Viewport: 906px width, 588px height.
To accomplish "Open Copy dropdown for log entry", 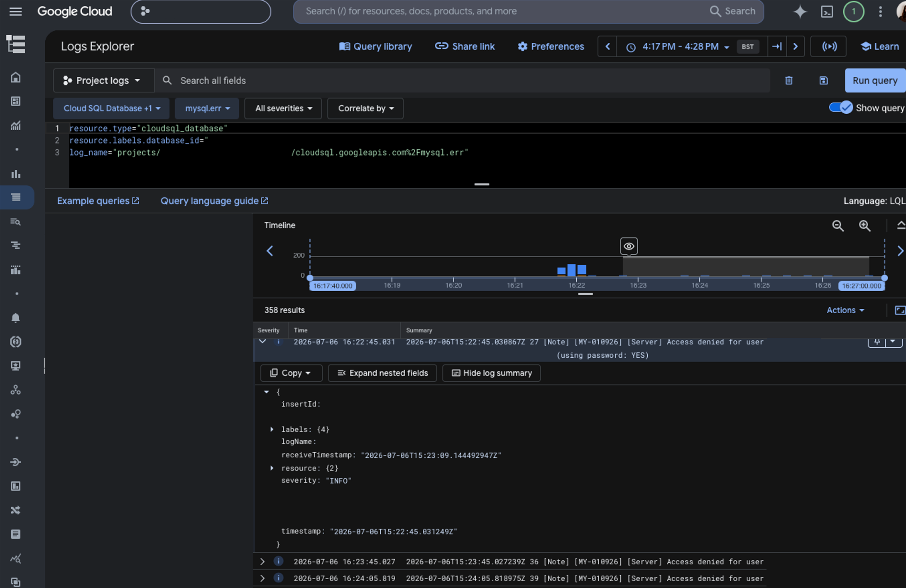I will point(291,373).
